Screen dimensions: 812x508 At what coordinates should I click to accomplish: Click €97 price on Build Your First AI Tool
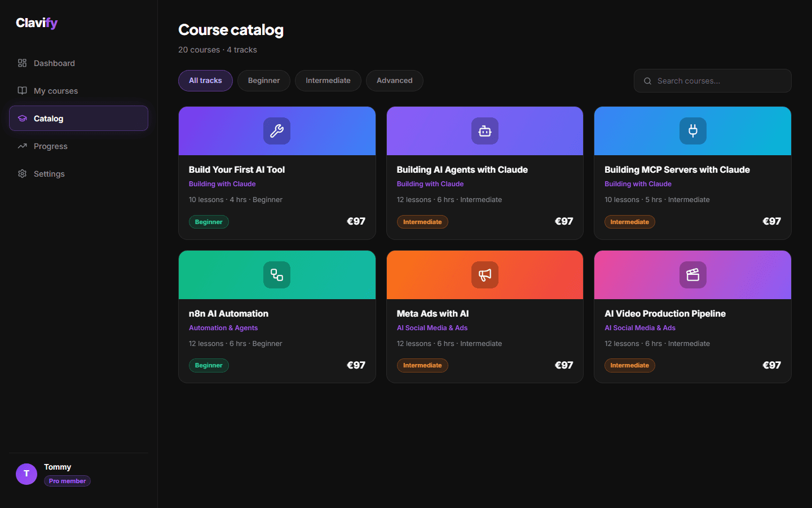click(x=356, y=221)
